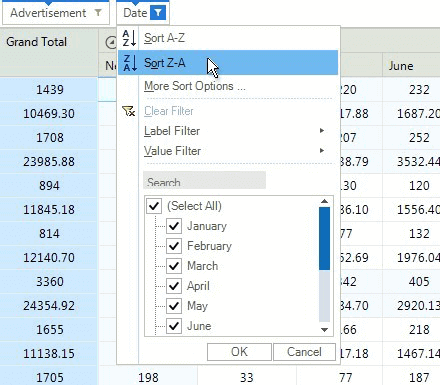This screenshot has width=440, height=385.
Task: Select the Grand Total cell 1705
Action: (49, 377)
